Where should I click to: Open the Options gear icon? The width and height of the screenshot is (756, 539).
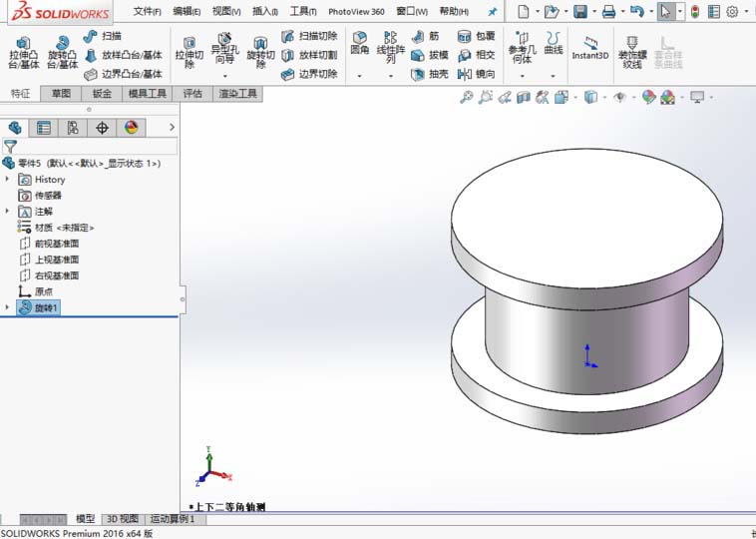(x=732, y=12)
